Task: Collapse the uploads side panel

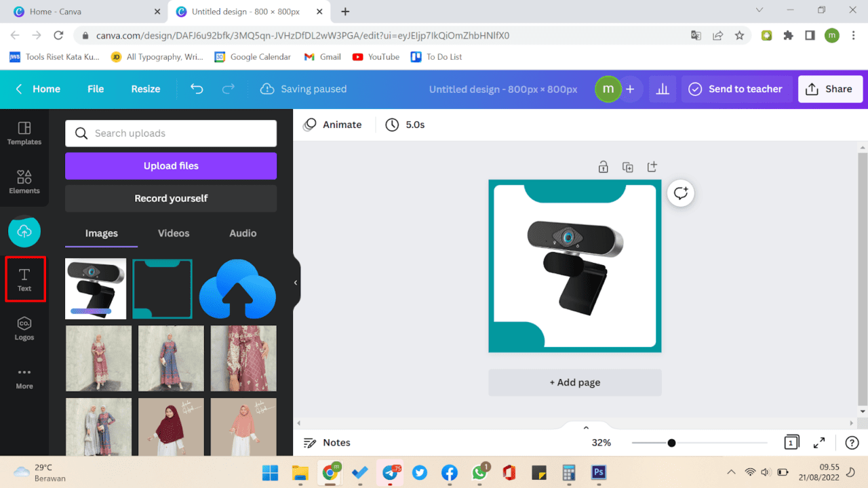Action: [x=295, y=283]
